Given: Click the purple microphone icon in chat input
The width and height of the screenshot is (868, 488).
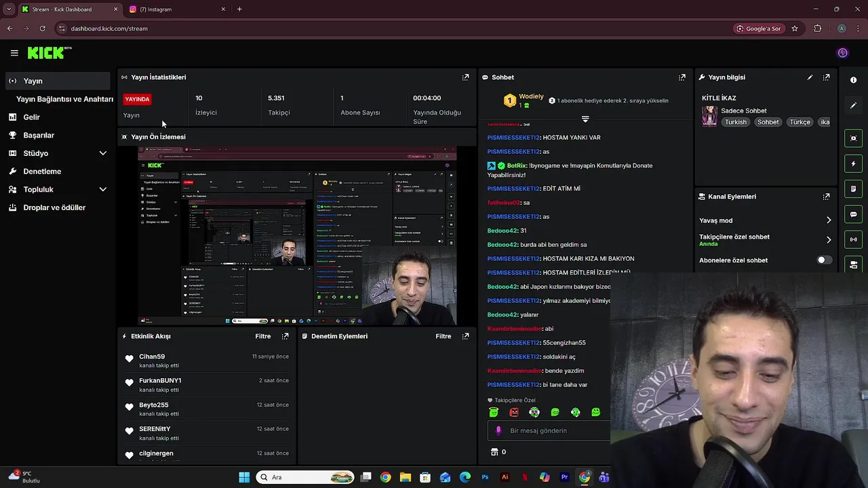Looking at the screenshot, I should click(x=498, y=430).
